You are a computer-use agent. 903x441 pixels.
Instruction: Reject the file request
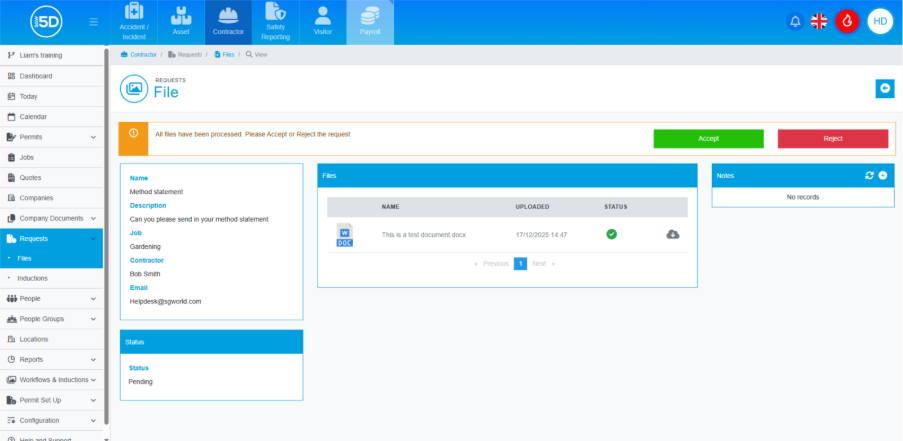(832, 139)
